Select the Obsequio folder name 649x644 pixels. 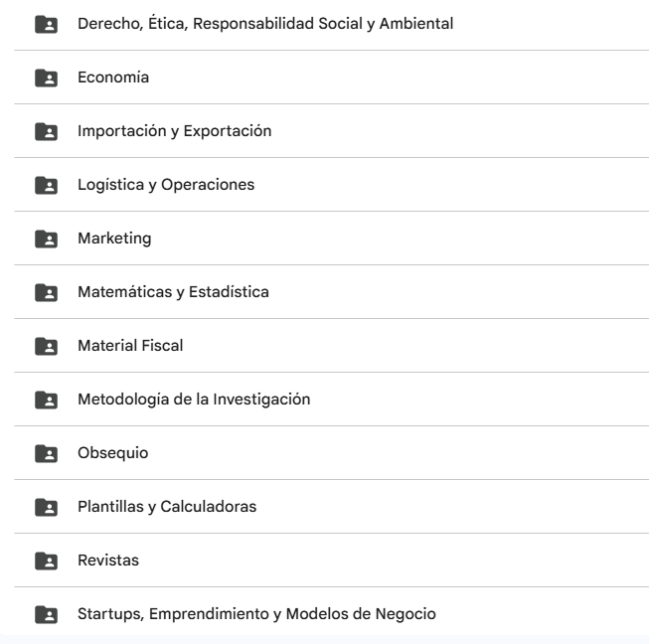tap(112, 453)
